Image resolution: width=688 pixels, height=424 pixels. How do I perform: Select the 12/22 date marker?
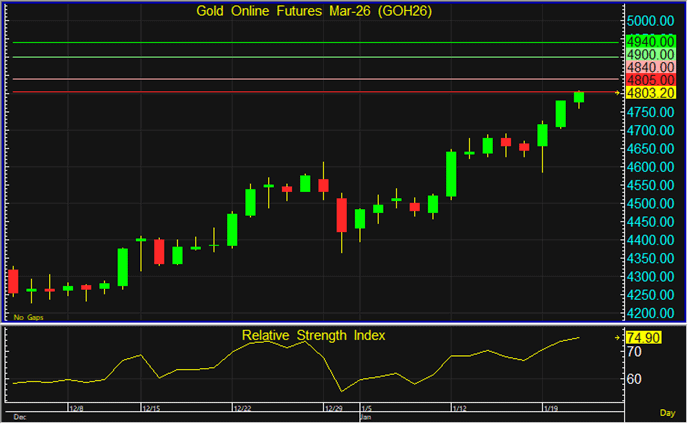240,408
